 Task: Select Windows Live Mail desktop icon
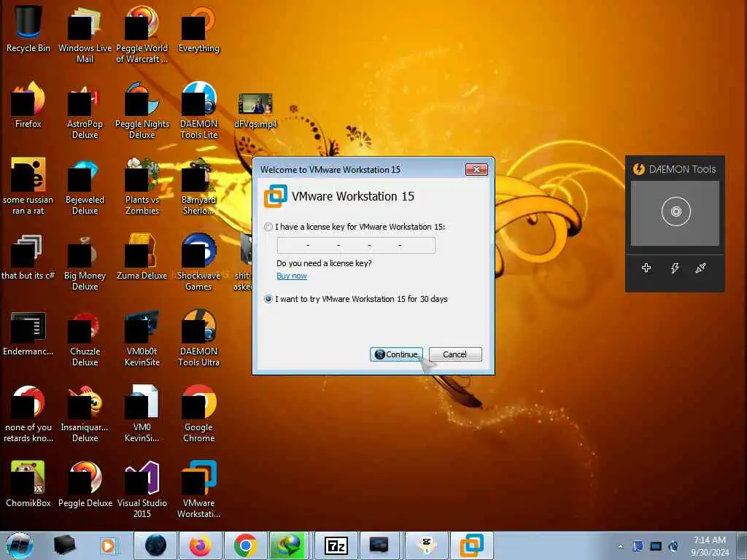(x=85, y=34)
